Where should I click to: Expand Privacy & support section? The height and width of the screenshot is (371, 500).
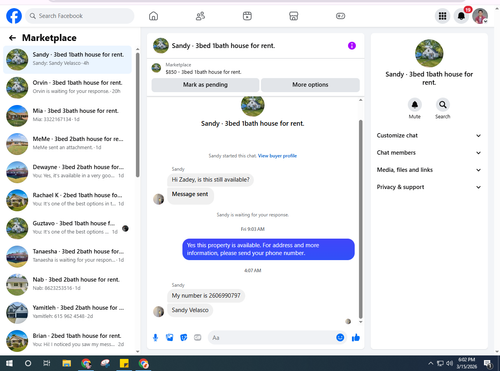tap(429, 187)
